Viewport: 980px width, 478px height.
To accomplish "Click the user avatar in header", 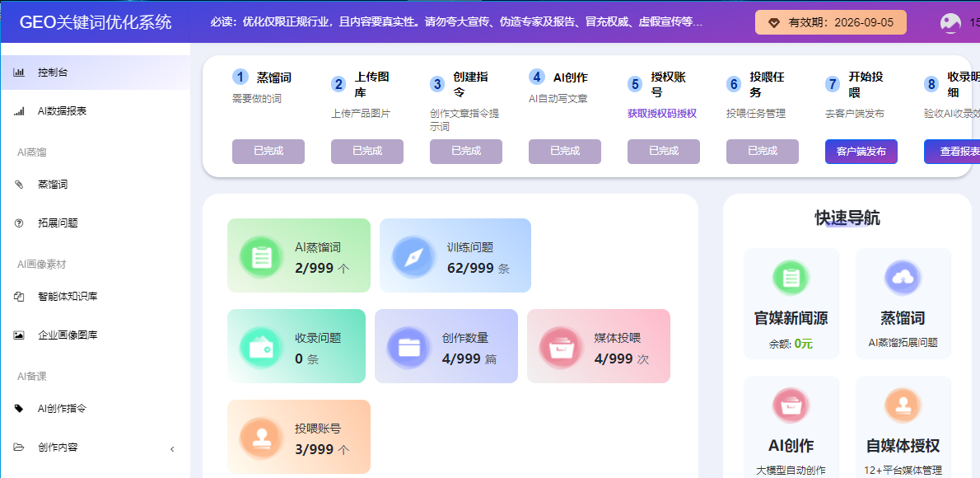I will pos(950,23).
